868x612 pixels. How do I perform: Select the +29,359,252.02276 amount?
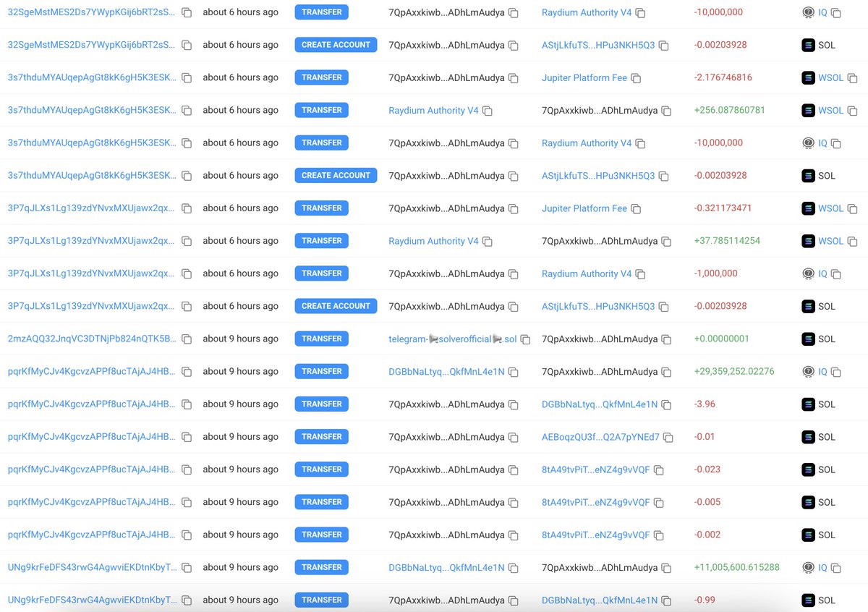[x=734, y=371]
